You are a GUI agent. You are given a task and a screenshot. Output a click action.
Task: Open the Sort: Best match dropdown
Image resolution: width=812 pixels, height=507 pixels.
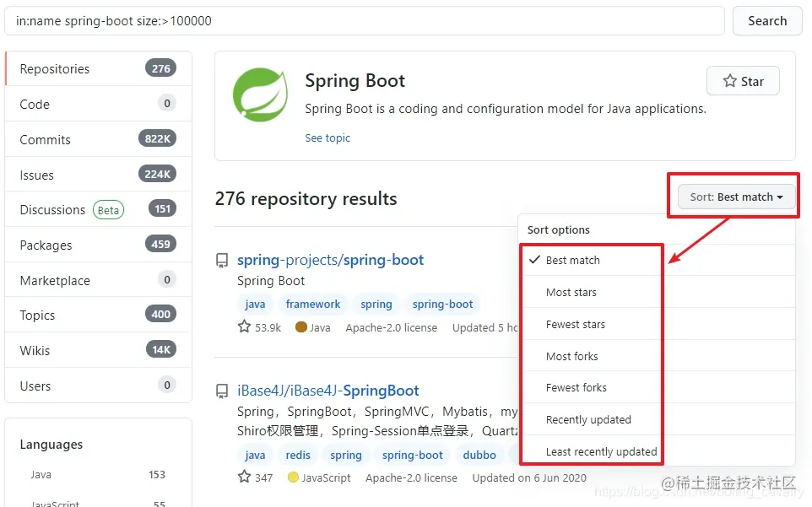pyautogui.click(x=736, y=197)
